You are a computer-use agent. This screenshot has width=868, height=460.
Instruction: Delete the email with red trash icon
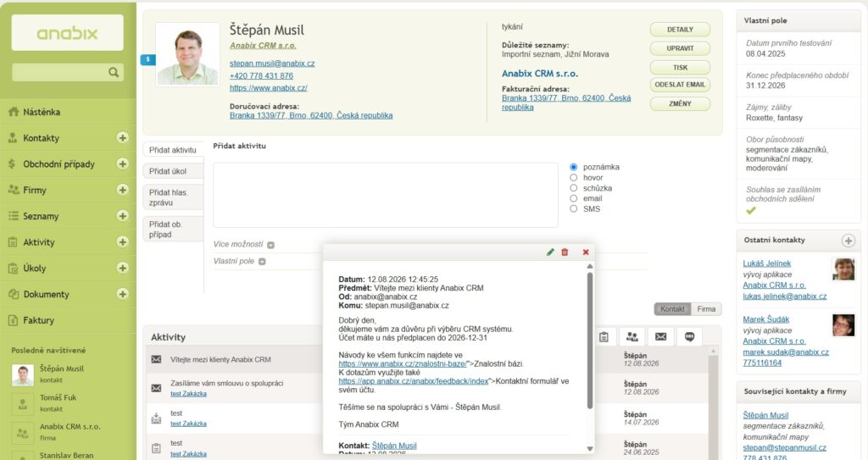tap(565, 252)
